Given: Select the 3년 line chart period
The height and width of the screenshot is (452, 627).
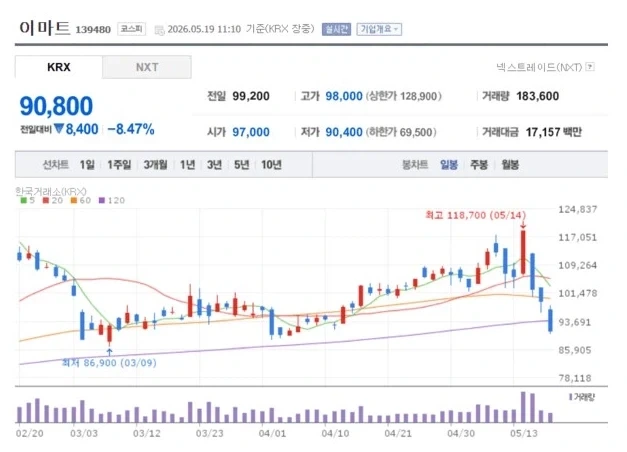Looking at the screenshot, I should click(214, 164).
